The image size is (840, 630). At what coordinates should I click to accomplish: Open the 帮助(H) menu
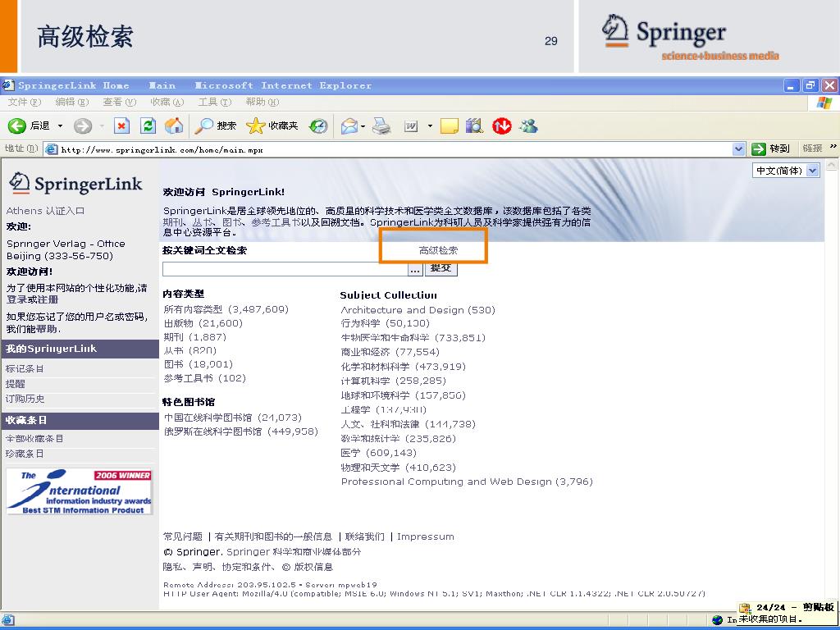point(262,102)
